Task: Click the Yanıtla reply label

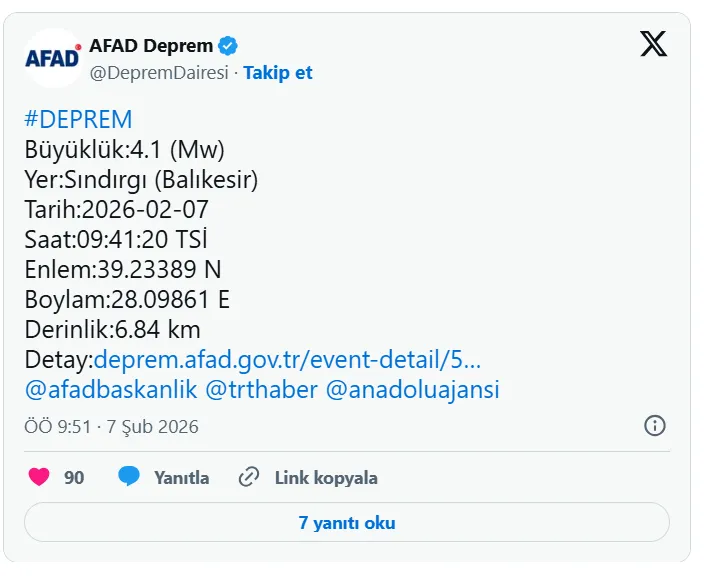Action: (x=182, y=478)
